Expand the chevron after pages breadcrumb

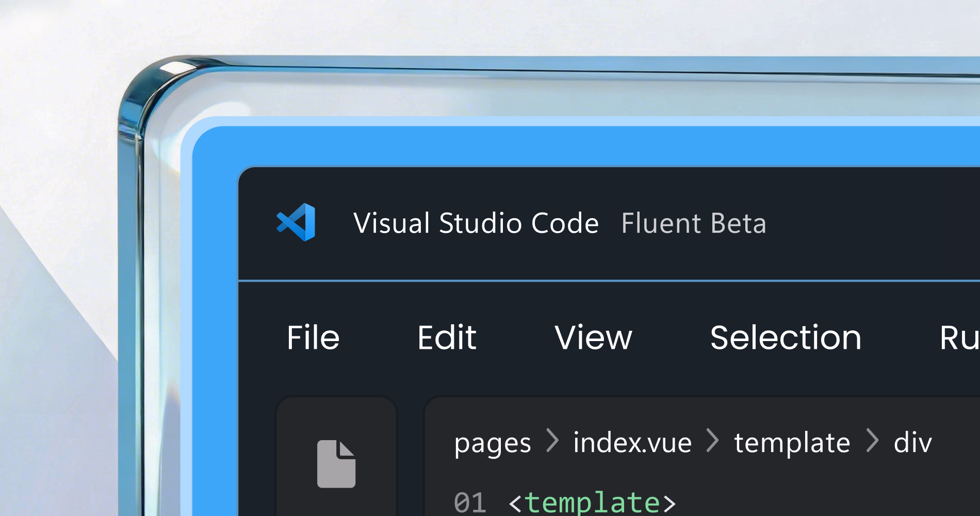pos(552,440)
